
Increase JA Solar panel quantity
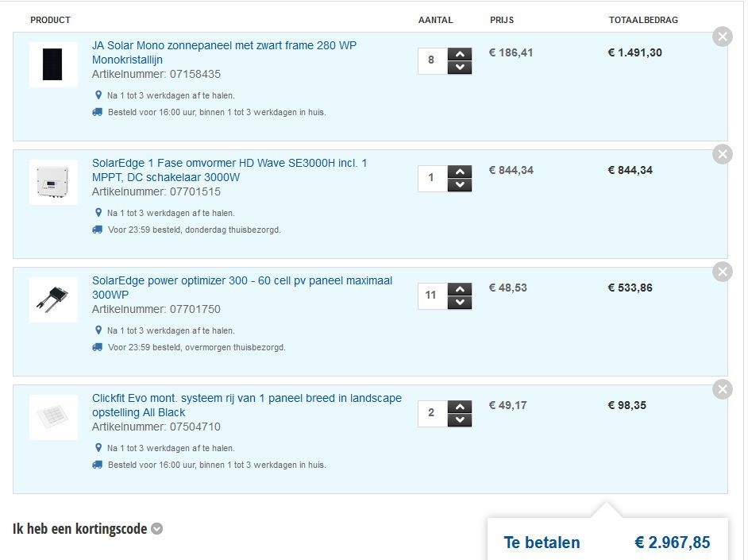pyautogui.click(x=460, y=54)
